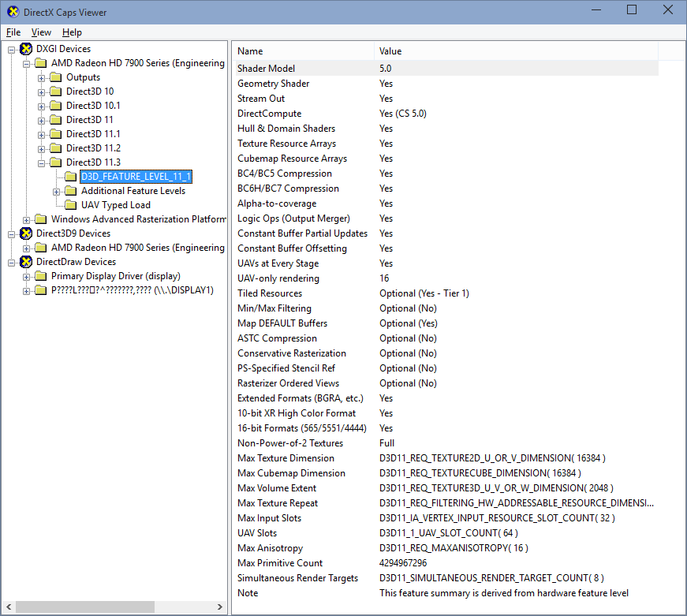Click the Direct3D 11.2 folder icon
The width and height of the screenshot is (687, 616).
(x=56, y=148)
